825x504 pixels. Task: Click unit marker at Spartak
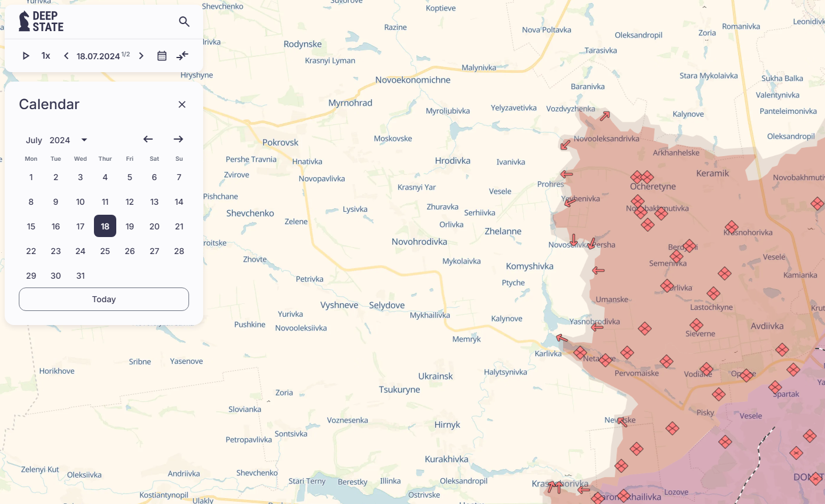pyautogui.click(x=775, y=387)
